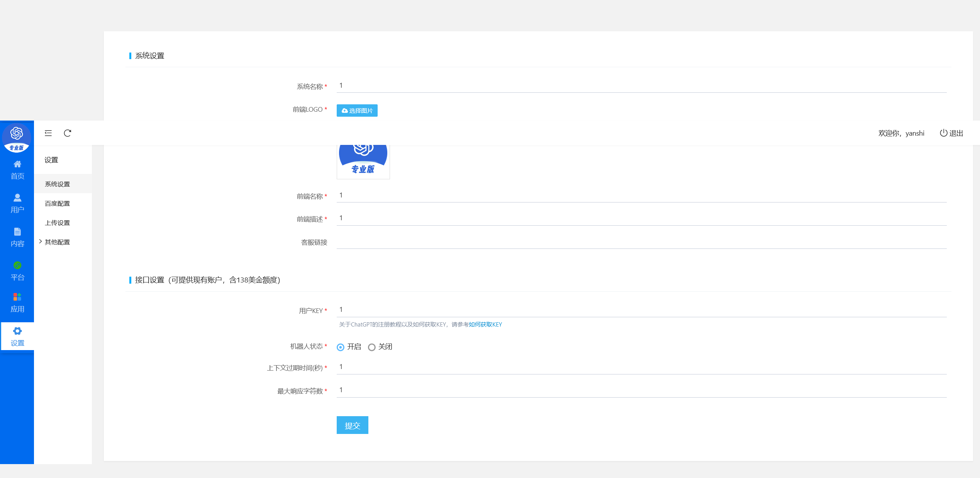Click the refresh icon in top bar

pyautogui.click(x=68, y=133)
